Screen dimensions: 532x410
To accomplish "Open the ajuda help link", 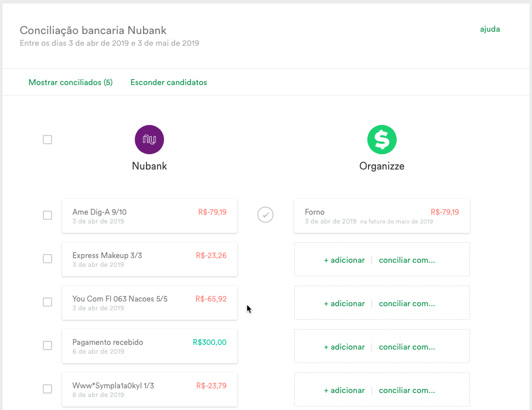I will click(490, 29).
